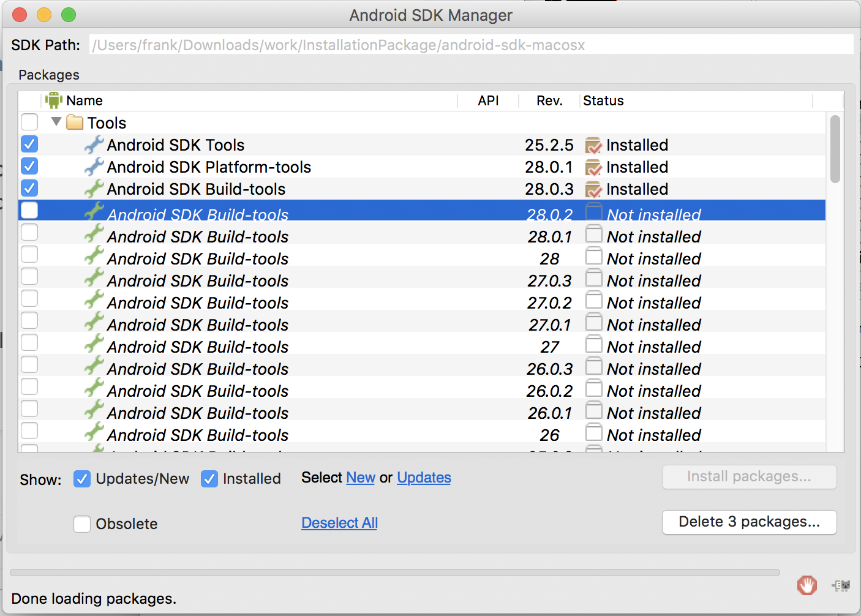Check the Tools folder checkbox
Screen dimensions: 861x616
[29, 122]
